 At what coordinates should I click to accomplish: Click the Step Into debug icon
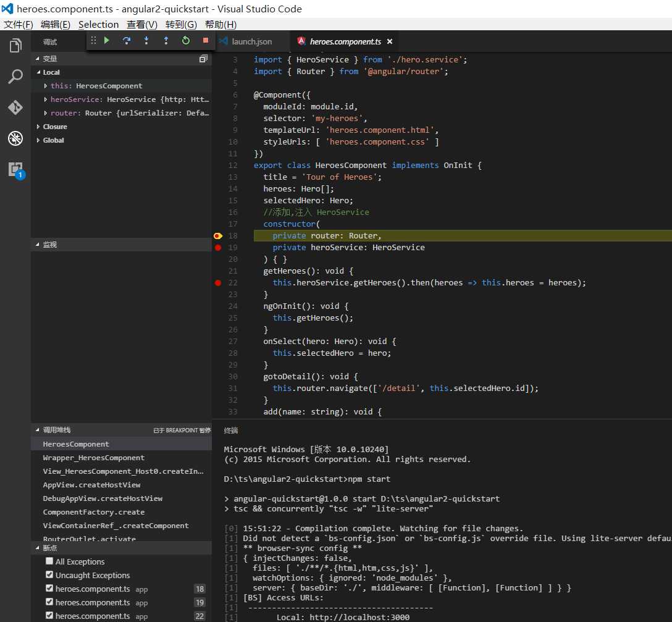[x=146, y=40]
